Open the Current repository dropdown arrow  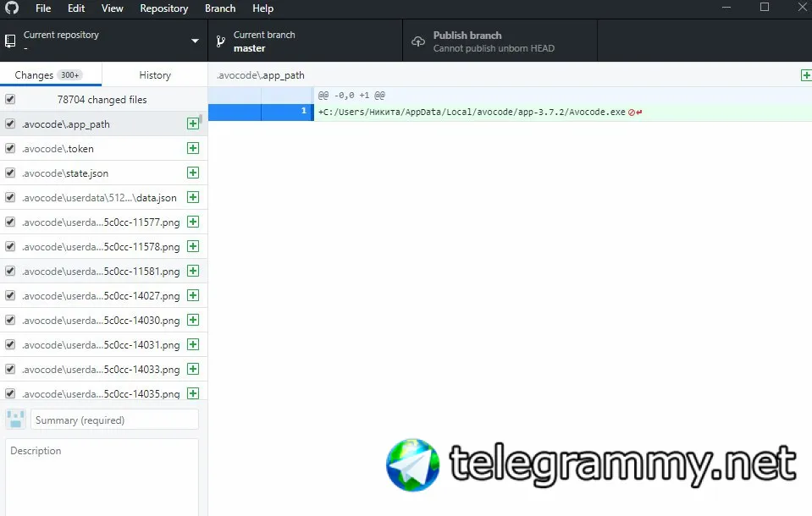click(x=195, y=41)
